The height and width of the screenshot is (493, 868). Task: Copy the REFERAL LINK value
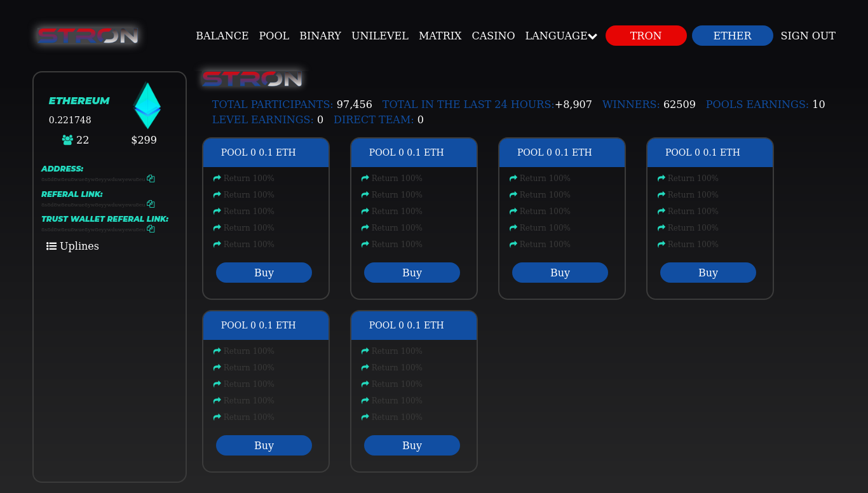click(x=151, y=204)
